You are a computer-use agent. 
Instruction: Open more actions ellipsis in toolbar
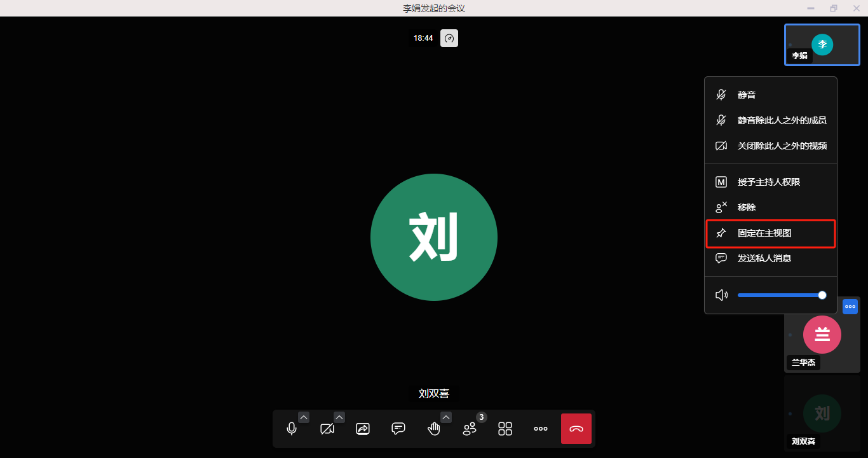tap(541, 429)
